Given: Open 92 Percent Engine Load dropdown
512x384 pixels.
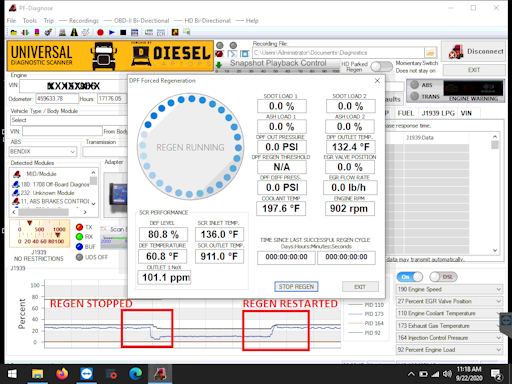Looking at the screenshot, I should [x=449, y=350].
